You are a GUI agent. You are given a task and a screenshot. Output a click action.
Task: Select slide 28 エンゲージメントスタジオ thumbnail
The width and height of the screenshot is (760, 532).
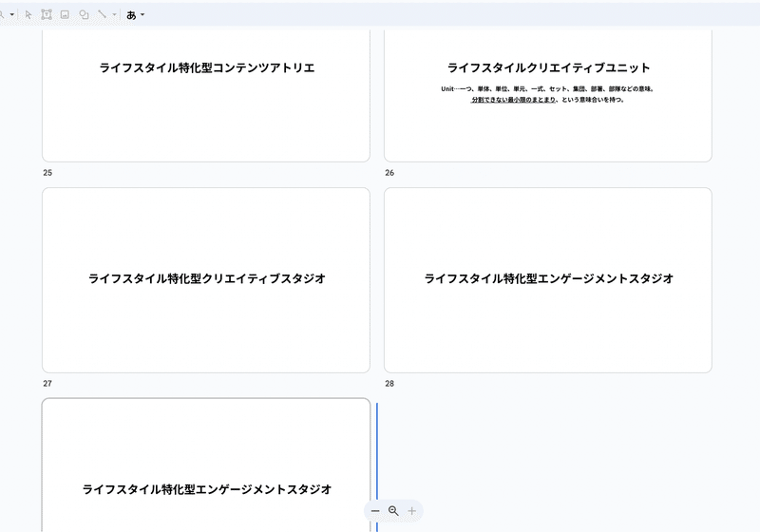[x=548, y=280]
